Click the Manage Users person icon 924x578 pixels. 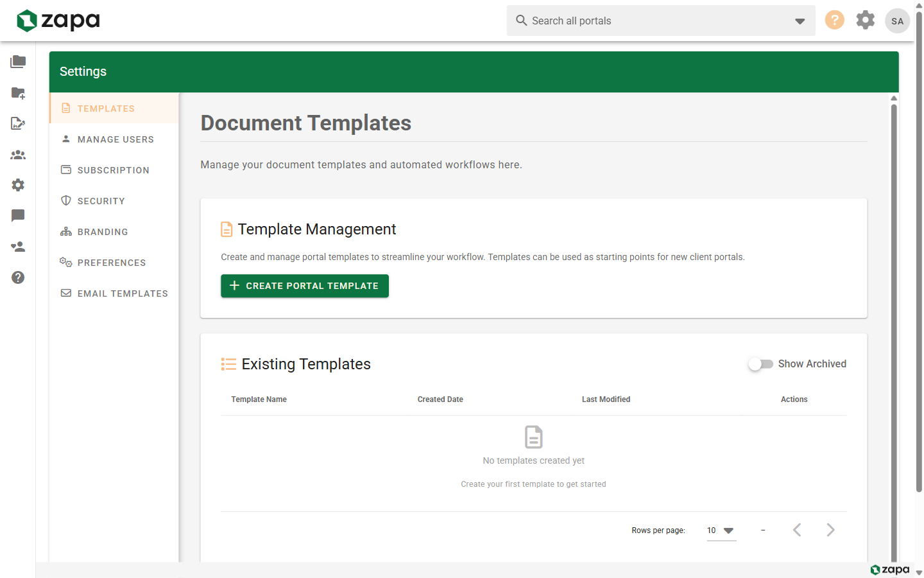pos(65,139)
